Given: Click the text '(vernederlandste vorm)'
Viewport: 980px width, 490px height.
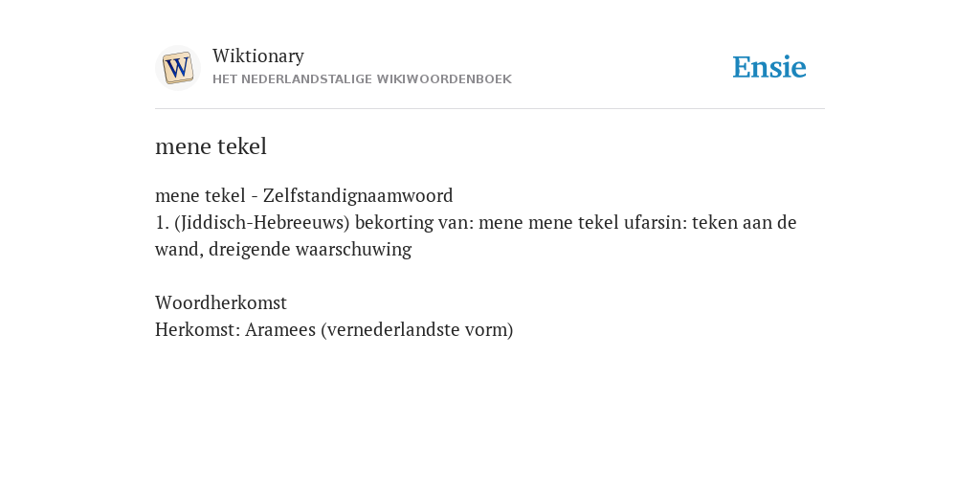Looking at the screenshot, I should coord(417,329).
